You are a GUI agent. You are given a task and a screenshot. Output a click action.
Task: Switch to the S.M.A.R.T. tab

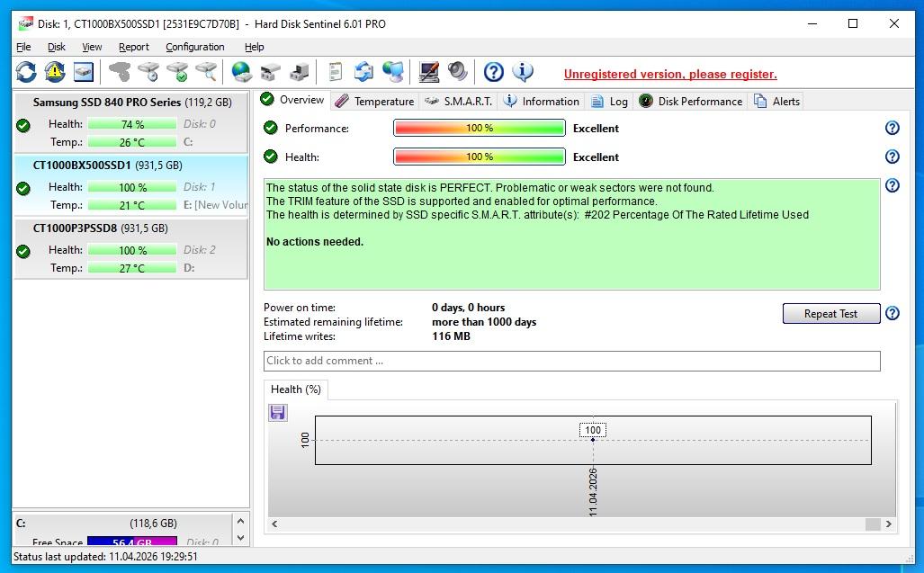pyautogui.click(x=458, y=101)
